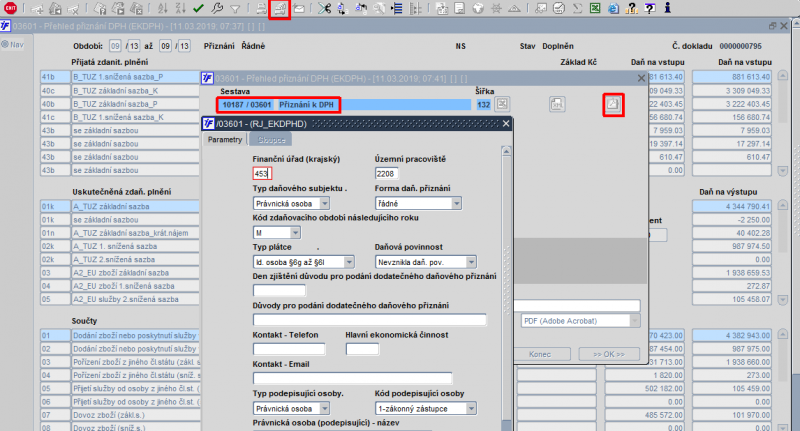800x431 pixels.
Task: Click the scroll-up arrow in the parameters dialog
Action: [x=506, y=151]
